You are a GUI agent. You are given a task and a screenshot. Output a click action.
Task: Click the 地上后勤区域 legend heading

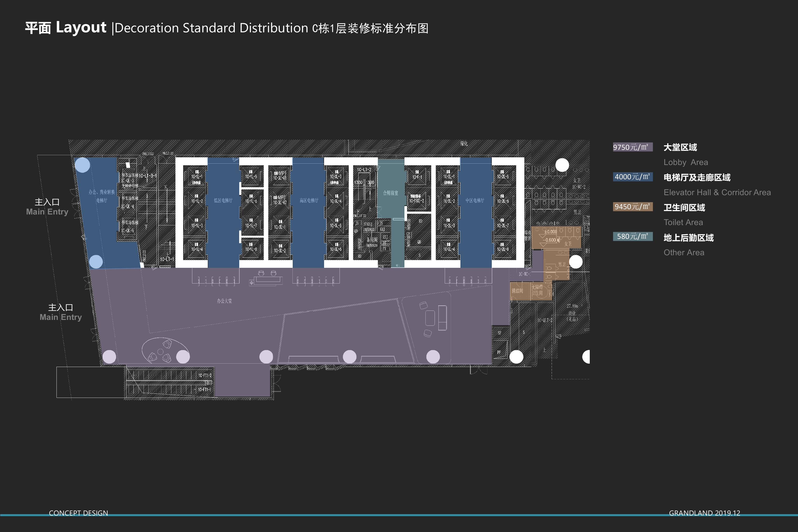tap(688, 237)
